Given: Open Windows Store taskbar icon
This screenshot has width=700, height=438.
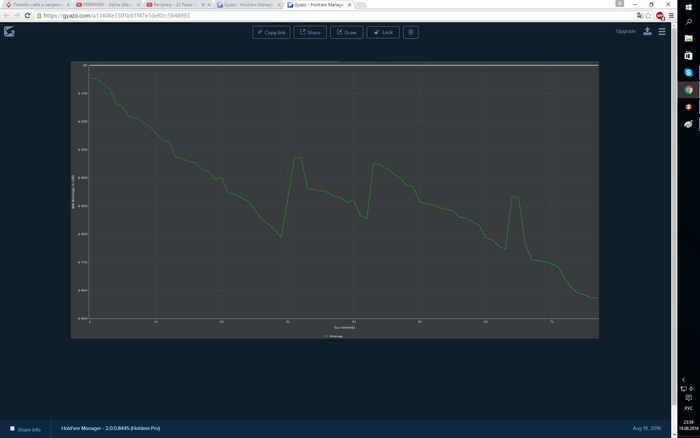Looking at the screenshot, I should [x=688, y=55].
